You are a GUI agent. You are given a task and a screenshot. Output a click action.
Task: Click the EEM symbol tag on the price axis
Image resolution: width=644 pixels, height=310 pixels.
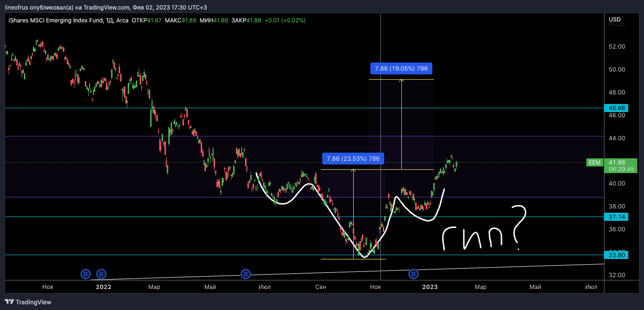[x=594, y=162]
